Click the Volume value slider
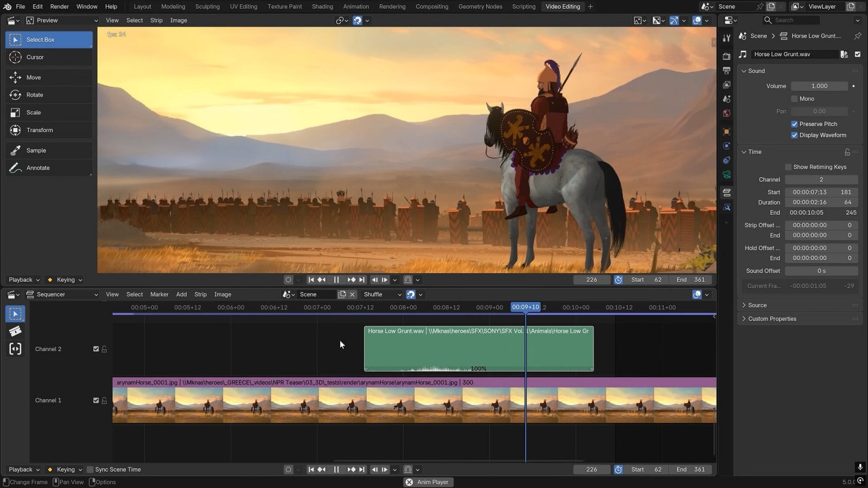 click(819, 86)
